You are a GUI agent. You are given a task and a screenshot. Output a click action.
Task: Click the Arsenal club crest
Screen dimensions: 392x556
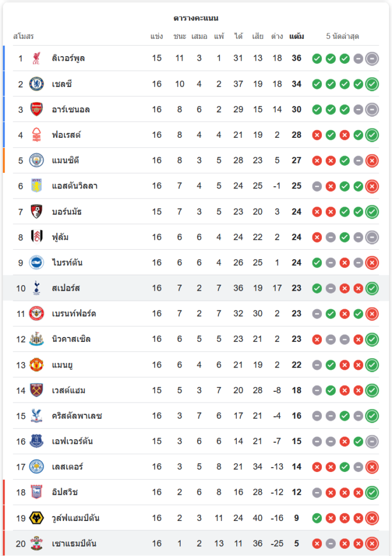pos(37,110)
